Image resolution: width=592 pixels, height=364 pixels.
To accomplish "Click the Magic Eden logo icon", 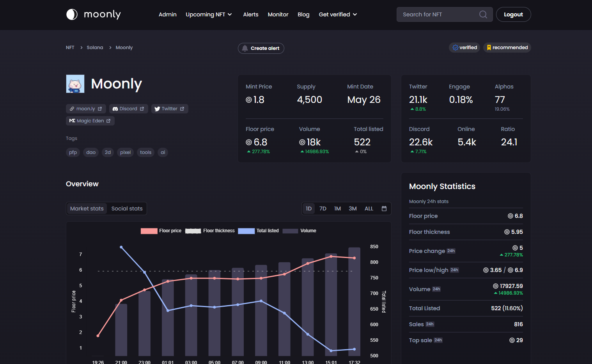I will tap(72, 121).
